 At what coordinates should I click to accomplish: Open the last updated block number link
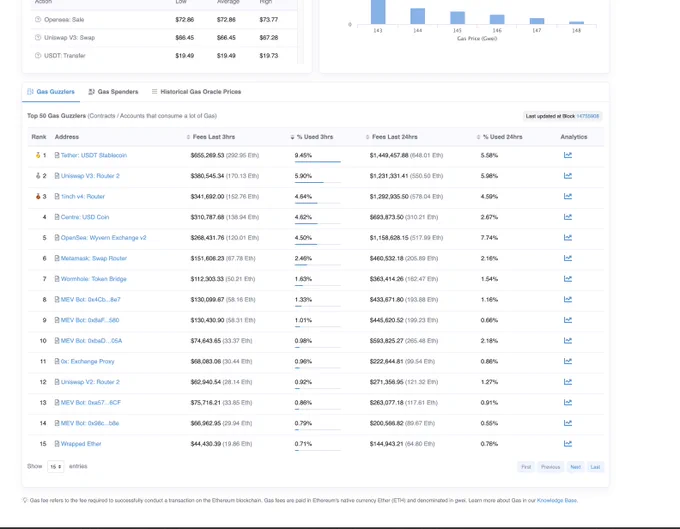(x=588, y=116)
